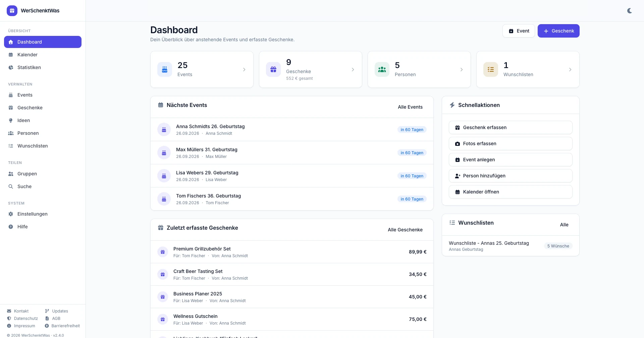
Task: Click the Personen sidebar people icon
Action: coord(11,133)
